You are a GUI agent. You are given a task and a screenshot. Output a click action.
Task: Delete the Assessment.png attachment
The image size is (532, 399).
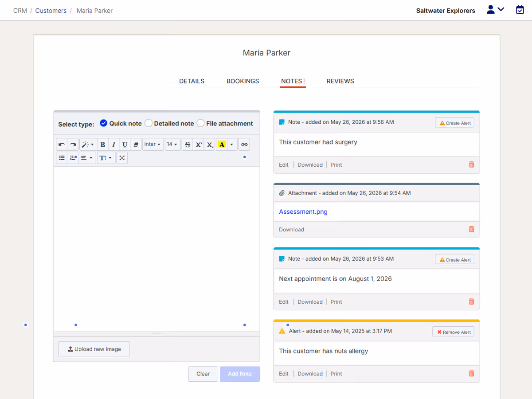tap(471, 229)
